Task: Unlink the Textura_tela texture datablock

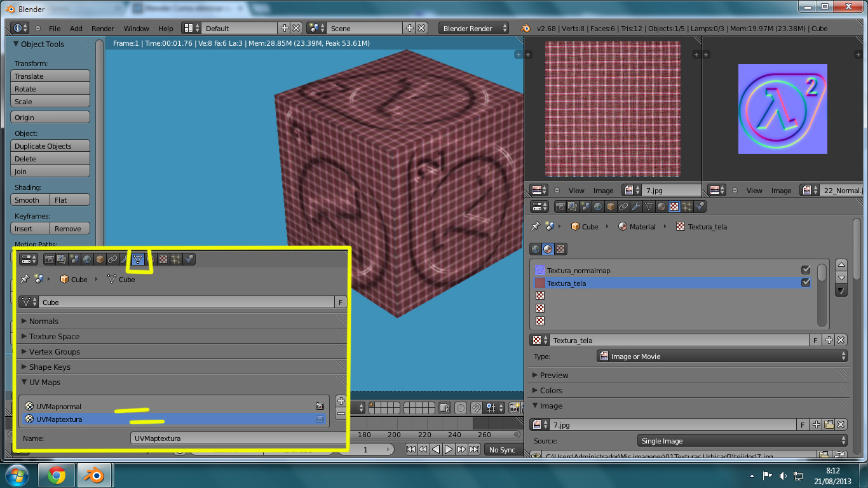Action: 841,341
